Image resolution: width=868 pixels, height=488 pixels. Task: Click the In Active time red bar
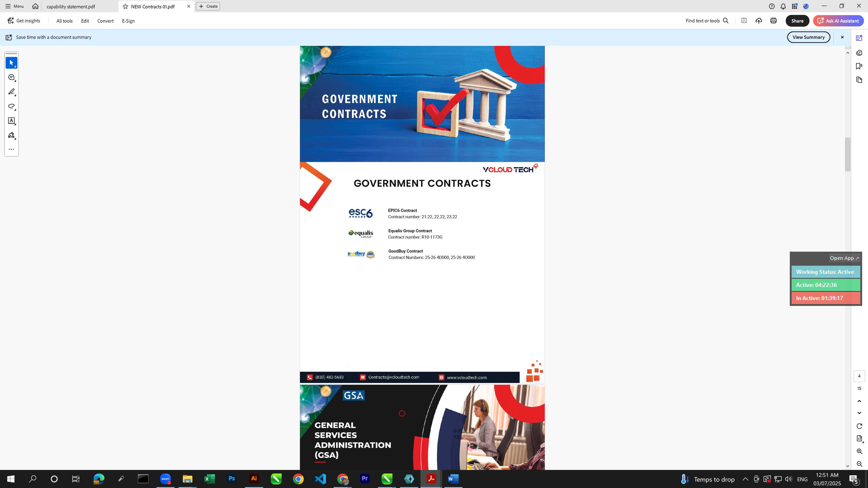pyautogui.click(x=826, y=298)
